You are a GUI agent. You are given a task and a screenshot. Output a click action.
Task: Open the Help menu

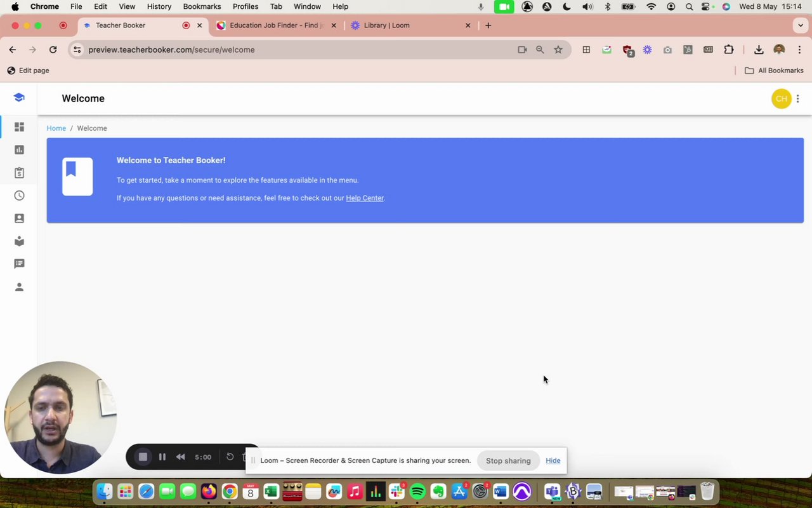(341, 6)
